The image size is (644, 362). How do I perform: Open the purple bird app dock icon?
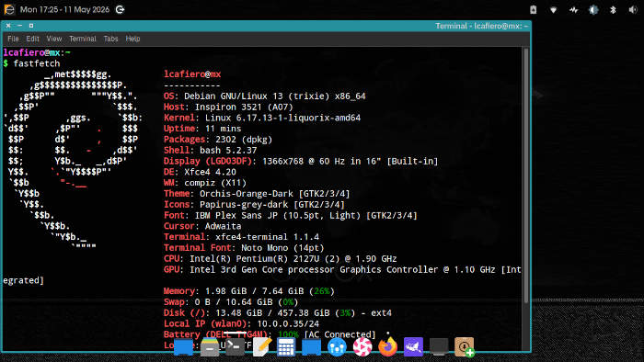(413, 347)
